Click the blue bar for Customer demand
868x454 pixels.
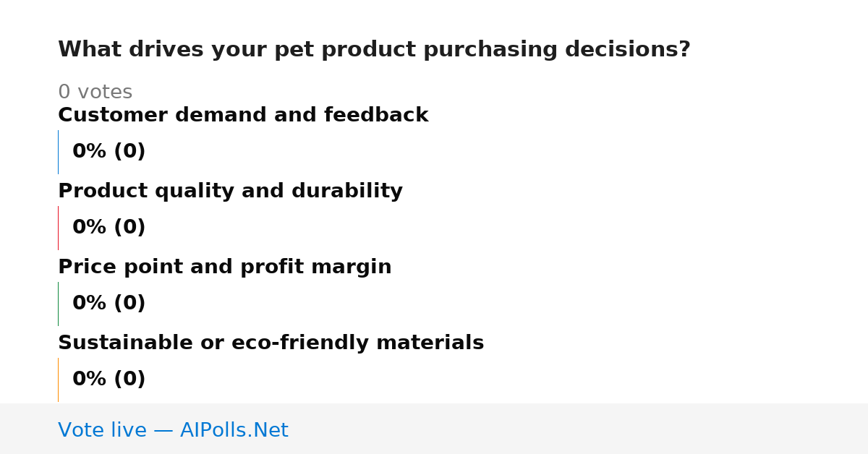58,152
